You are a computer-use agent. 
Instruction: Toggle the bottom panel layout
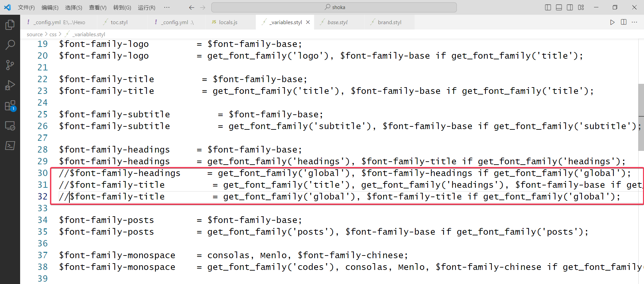tap(559, 7)
